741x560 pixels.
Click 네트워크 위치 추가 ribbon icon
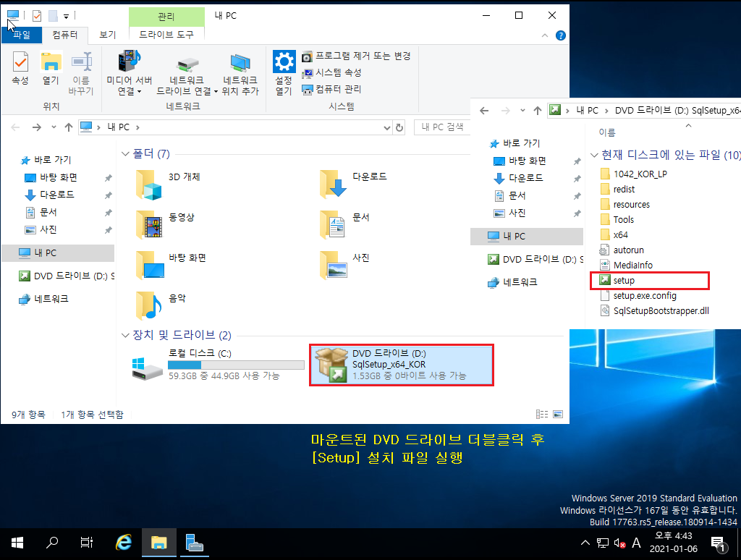click(x=240, y=73)
